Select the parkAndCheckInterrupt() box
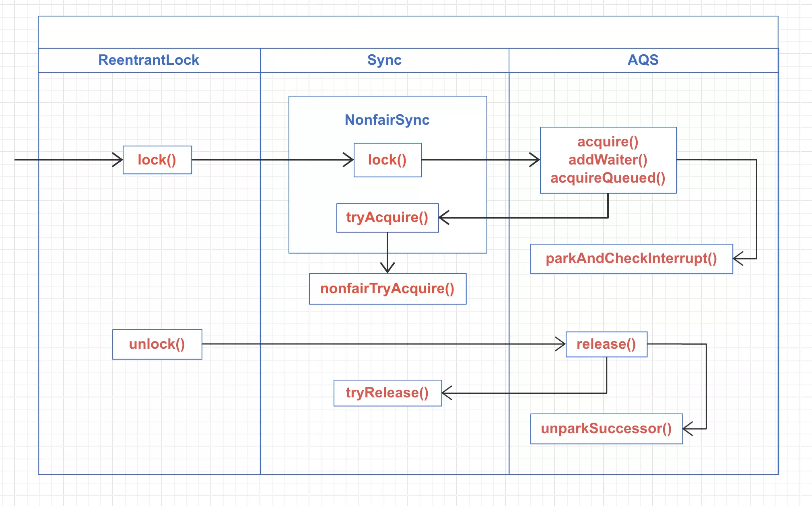The height and width of the screenshot is (506, 812). [631, 259]
